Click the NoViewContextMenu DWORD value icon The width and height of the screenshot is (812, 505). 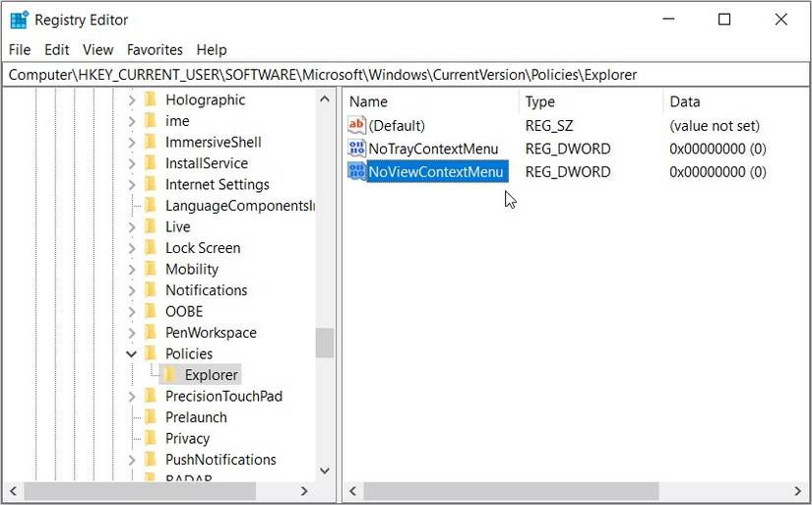[356, 172]
